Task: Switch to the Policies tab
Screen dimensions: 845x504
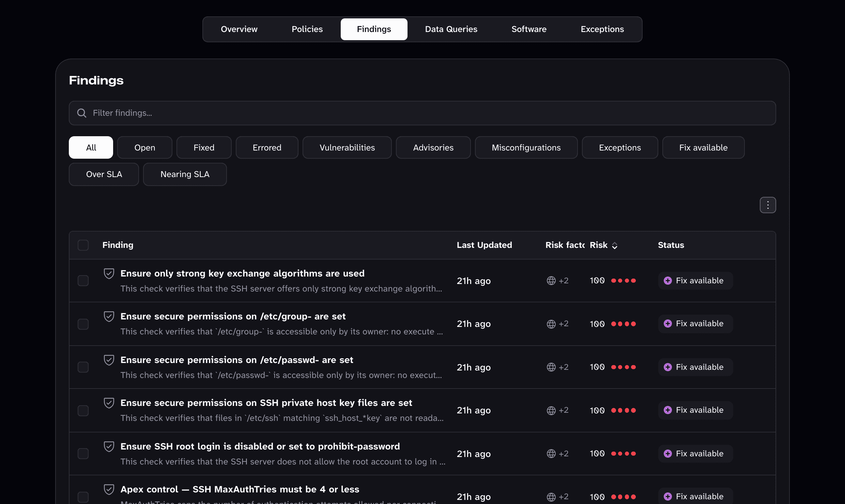Action: (307, 29)
